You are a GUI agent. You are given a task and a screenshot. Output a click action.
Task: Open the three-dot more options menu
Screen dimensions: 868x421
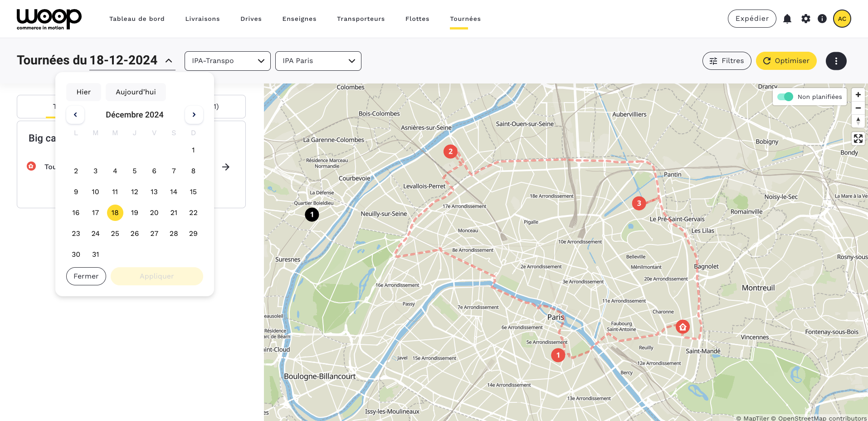(x=836, y=61)
